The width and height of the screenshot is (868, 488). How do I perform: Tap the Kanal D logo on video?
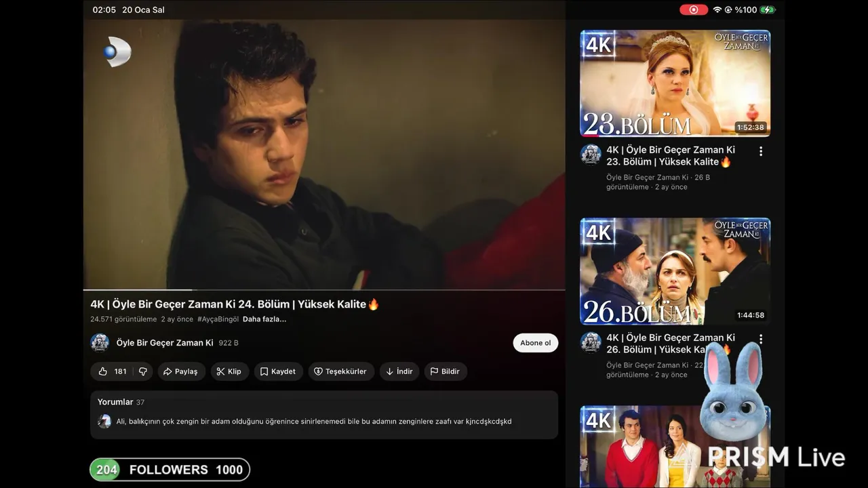coord(117,52)
